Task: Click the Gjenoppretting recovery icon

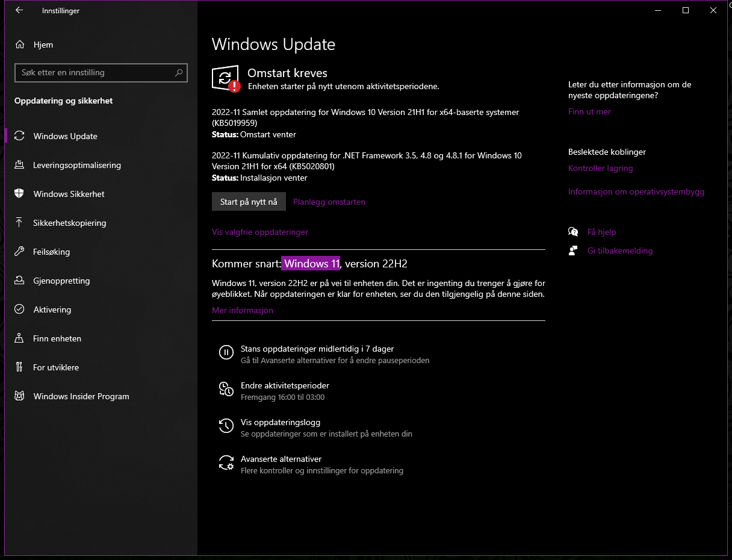Action: pos(19,280)
